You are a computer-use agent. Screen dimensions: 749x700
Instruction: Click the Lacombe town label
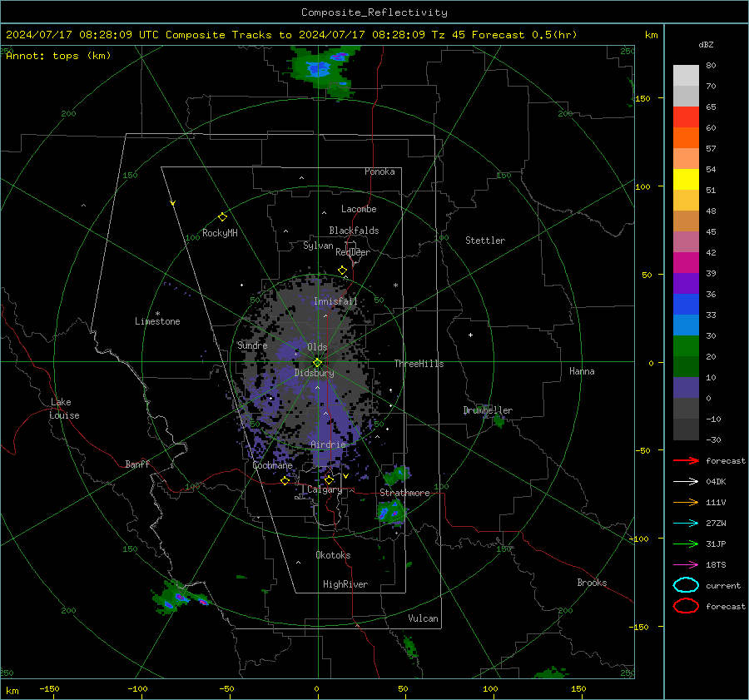[x=359, y=209]
